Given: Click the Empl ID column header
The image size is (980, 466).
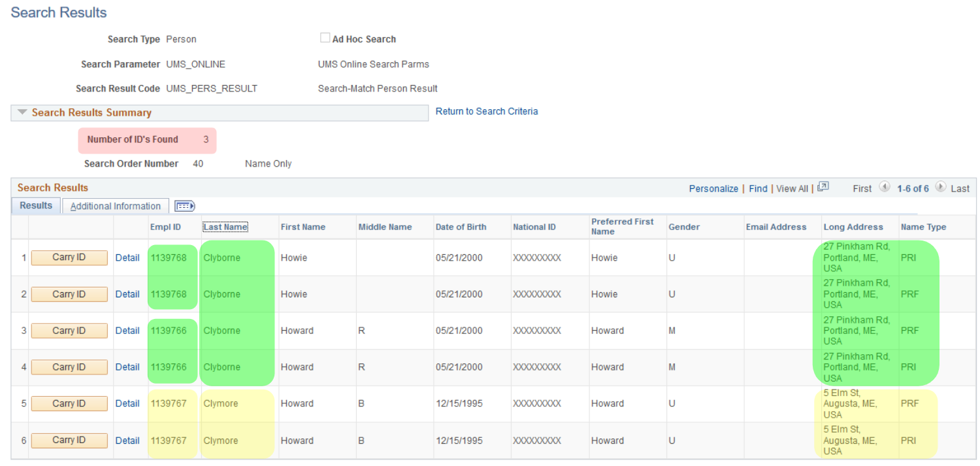Looking at the screenshot, I should click(165, 227).
